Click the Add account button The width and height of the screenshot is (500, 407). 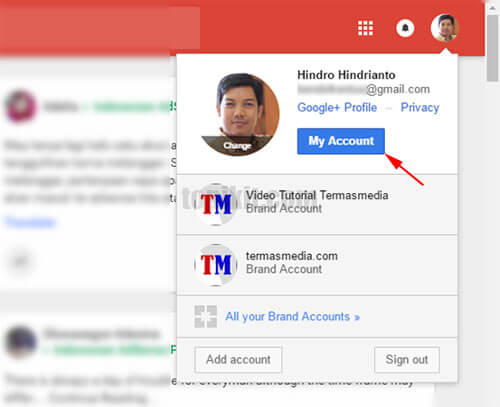[x=238, y=360]
